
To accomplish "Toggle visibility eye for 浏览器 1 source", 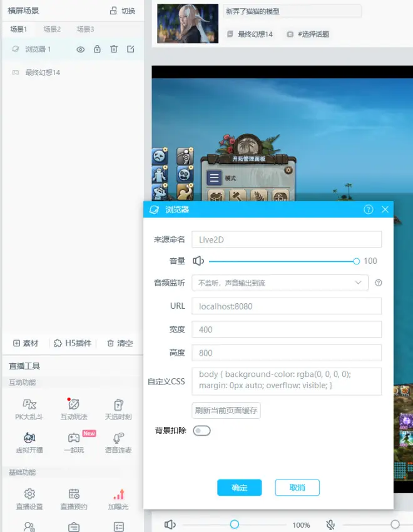I will pos(81,49).
